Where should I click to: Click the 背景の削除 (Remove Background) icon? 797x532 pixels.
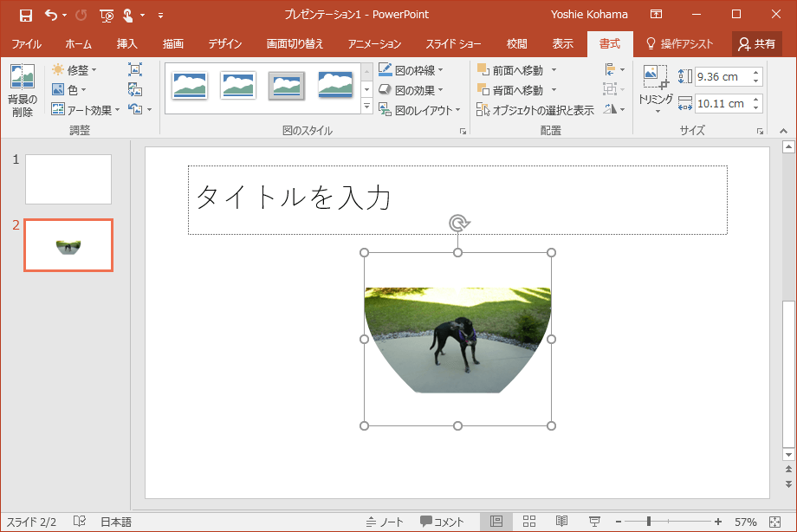tap(22, 91)
